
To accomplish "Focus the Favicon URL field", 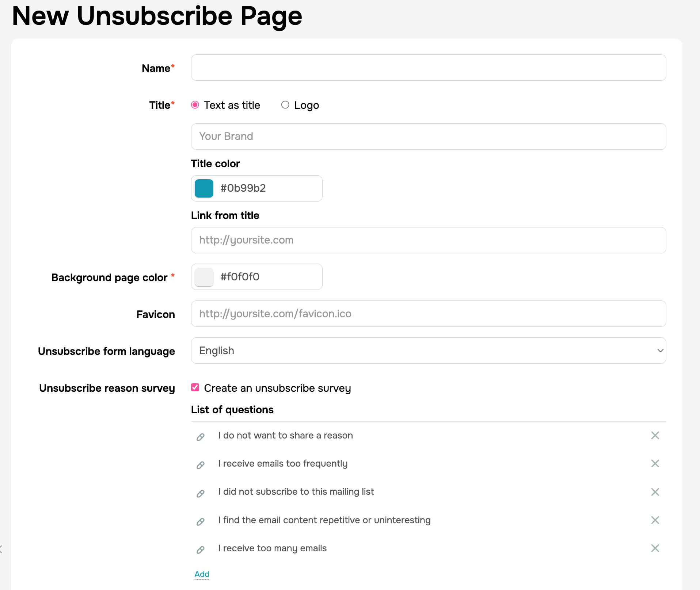I will pyautogui.click(x=429, y=314).
